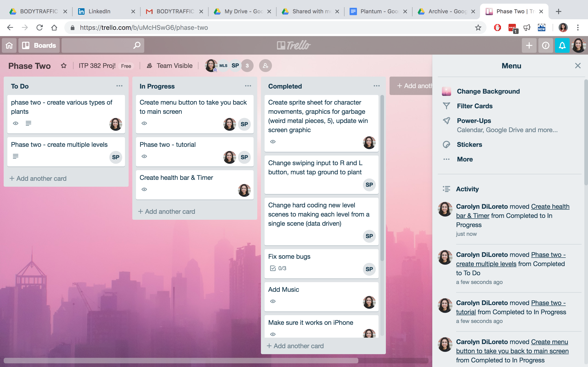Open the In Progress list actions menu
Screen dimensions: 588x367
tap(248, 86)
